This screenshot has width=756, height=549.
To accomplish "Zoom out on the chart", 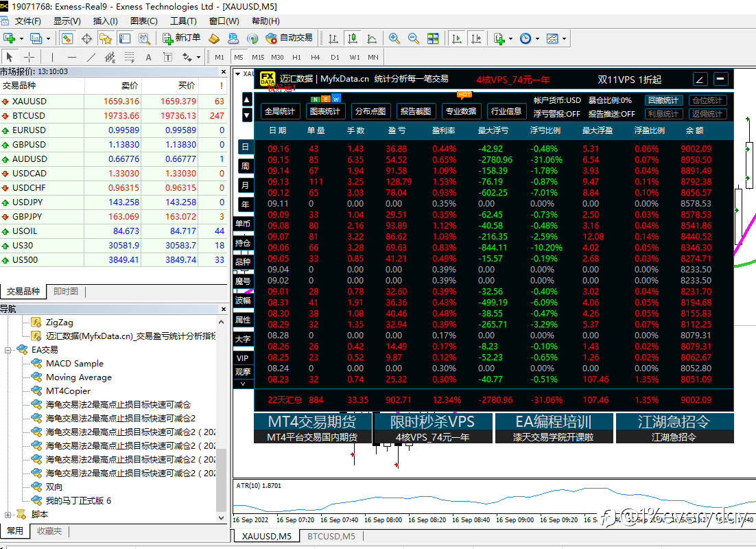I will [x=413, y=38].
